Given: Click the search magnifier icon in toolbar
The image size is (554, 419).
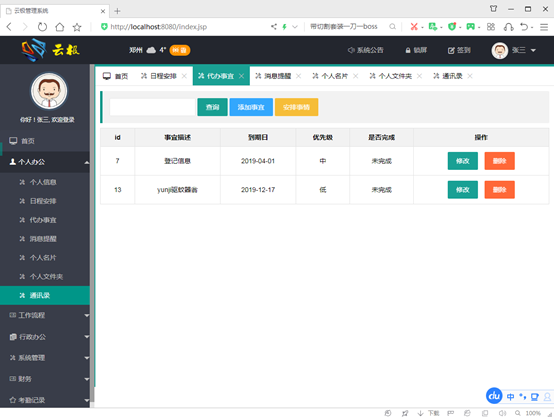Looking at the screenshot, I should tap(392, 26).
